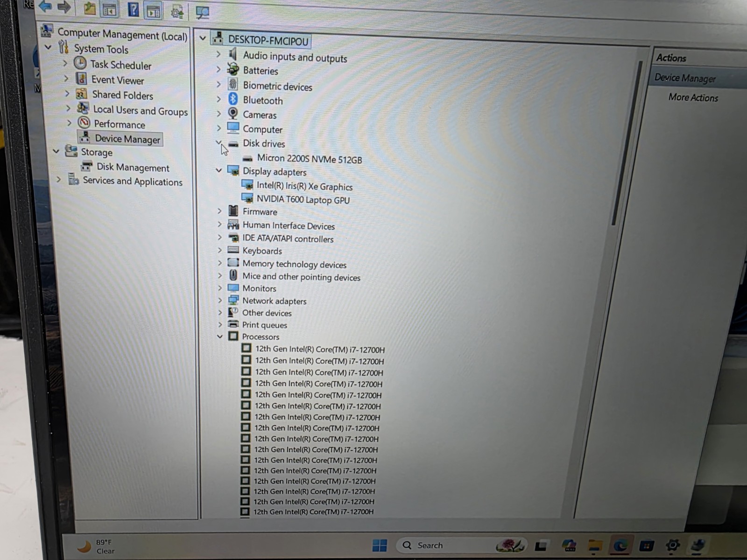
Task: Click Scan for hardware changes icon
Action: pyautogui.click(x=202, y=13)
